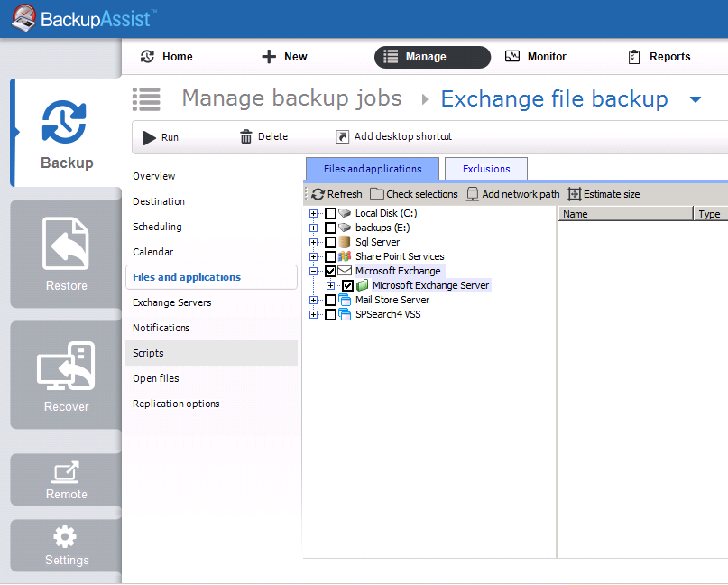Screen dimensions: 728x585
Task: Open the Restore section in sidebar
Action: click(x=66, y=254)
